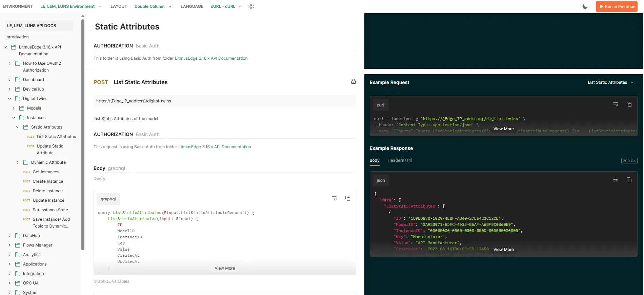Viewport: 644px width, 295px height.
Task: Open the Introduction link in the sidebar
Action: click(x=17, y=37)
